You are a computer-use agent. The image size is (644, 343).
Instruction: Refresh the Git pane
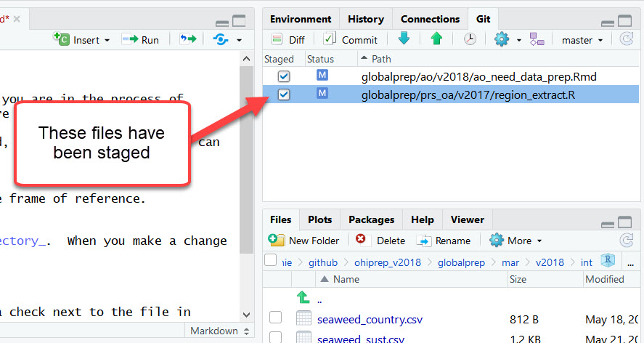(627, 39)
